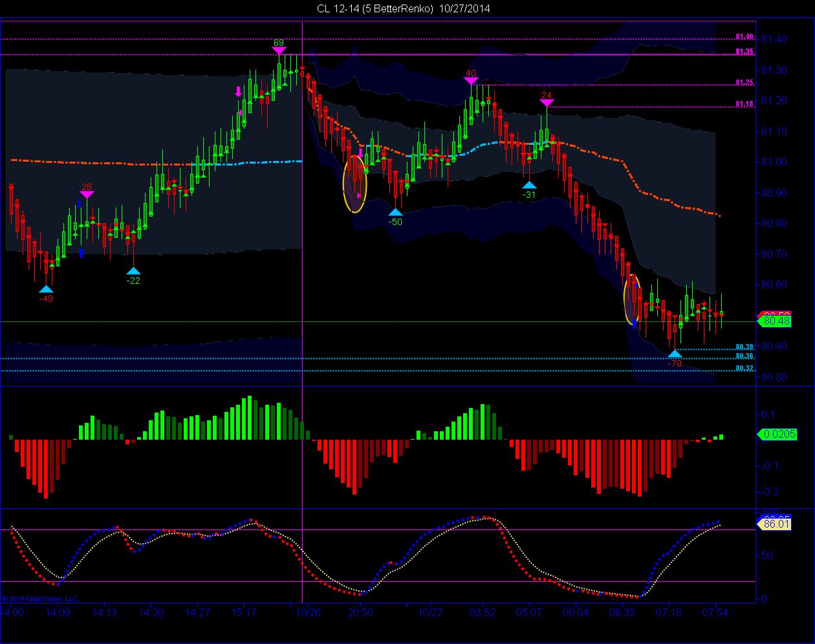Click the 14:09 time axis label

click(58, 612)
